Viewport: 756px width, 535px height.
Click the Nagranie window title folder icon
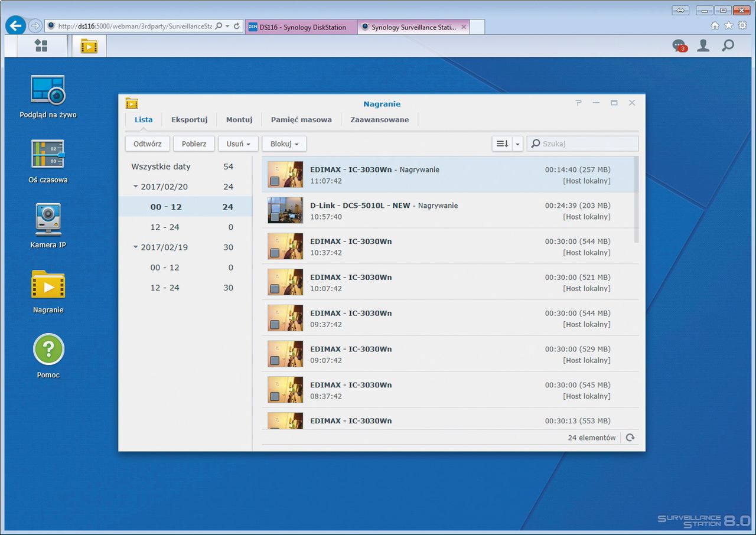click(132, 103)
